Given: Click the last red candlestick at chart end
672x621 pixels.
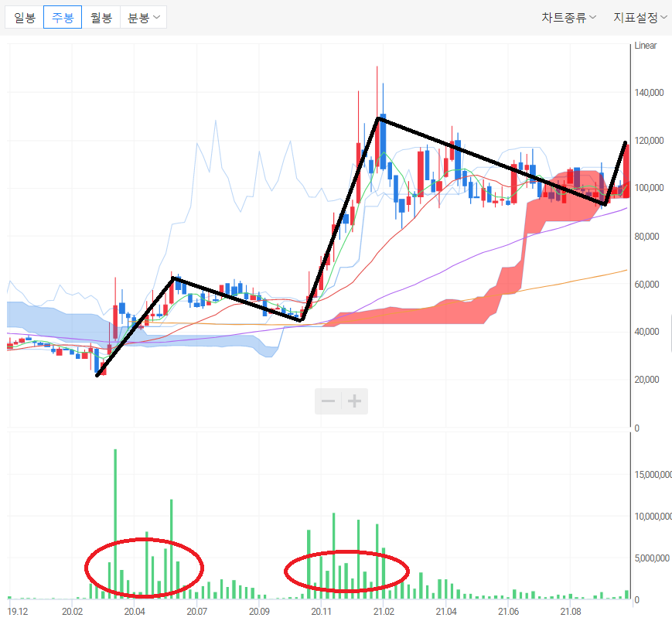Looking at the screenshot, I should point(626,172).
